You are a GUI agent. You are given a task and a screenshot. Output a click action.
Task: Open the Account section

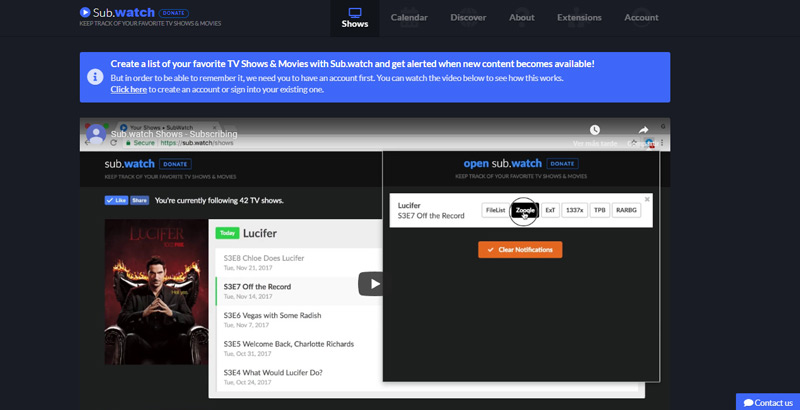coord(641,18)
